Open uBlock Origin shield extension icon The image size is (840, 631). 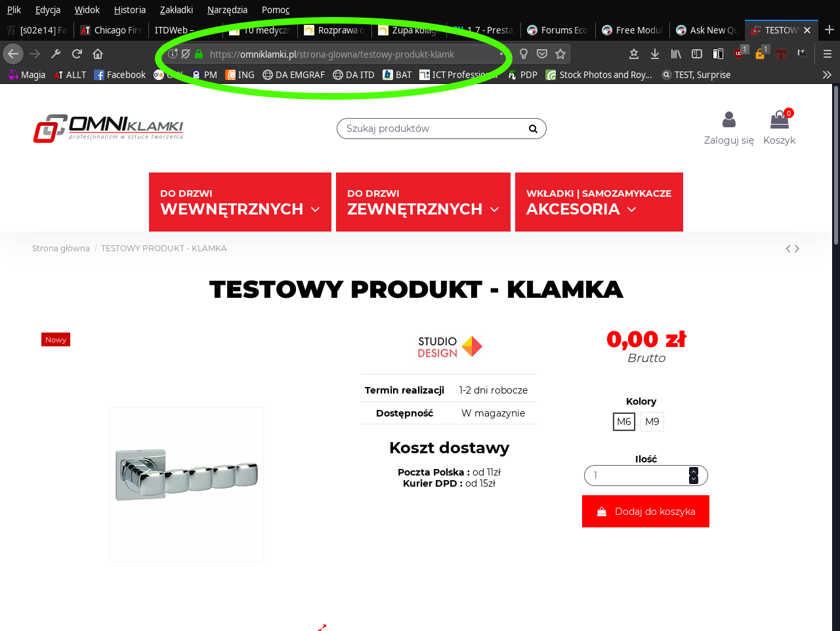[740, 54]
